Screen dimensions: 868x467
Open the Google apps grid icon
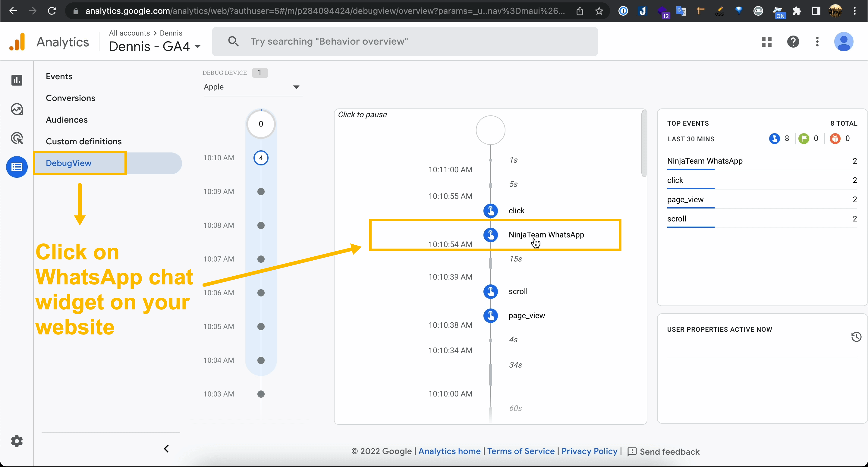[x=766, y=42]
